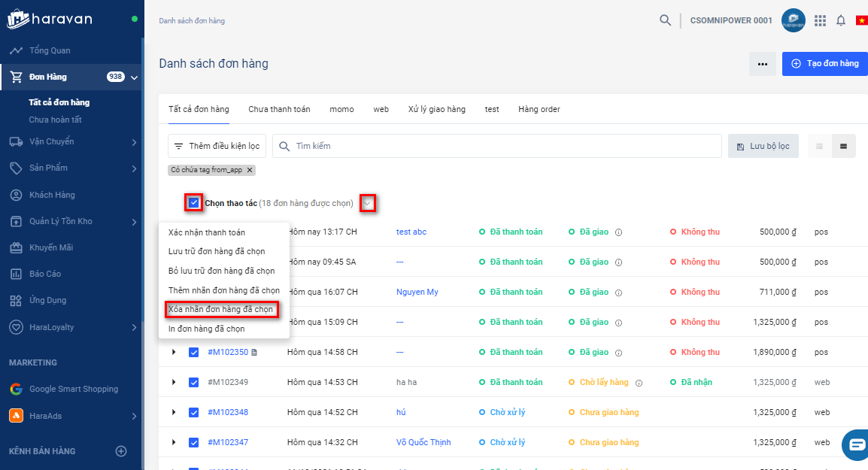This screenshot has height=470, width=868.
Task: Toggle the select-all orders checkbox
Action: pos(194,202)
